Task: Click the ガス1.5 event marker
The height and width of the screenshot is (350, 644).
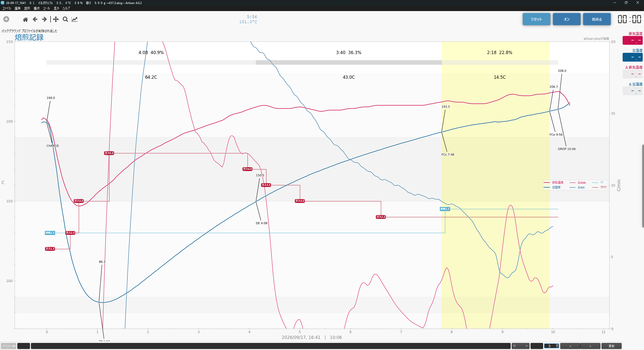Action: (50, 249)
